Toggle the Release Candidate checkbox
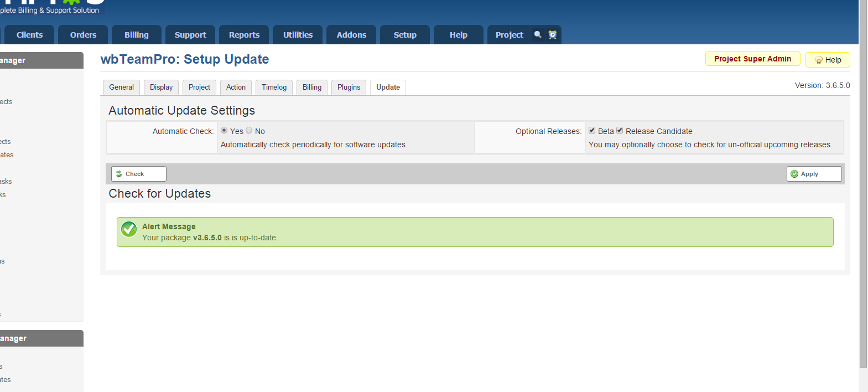 click(x=620, y=131)
